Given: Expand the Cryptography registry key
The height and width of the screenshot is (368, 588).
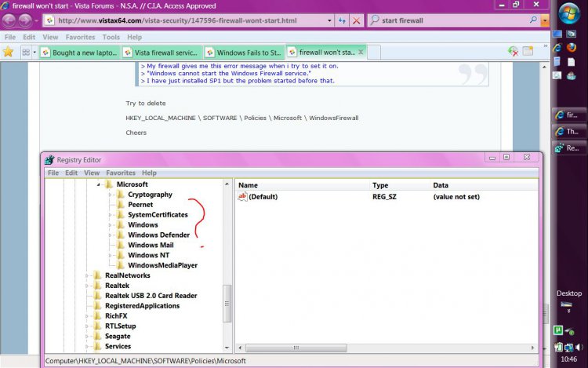Looking at the screenshot, I should (111, 195).
